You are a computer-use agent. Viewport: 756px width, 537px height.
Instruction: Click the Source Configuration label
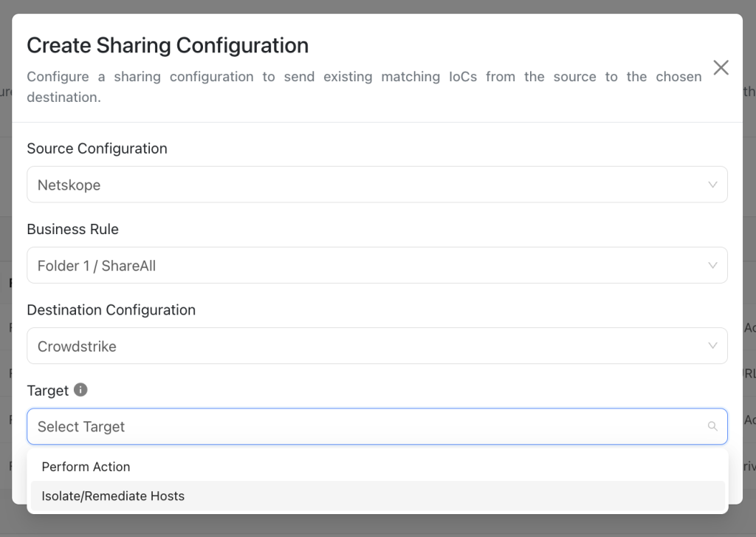(x=97, y=148)
